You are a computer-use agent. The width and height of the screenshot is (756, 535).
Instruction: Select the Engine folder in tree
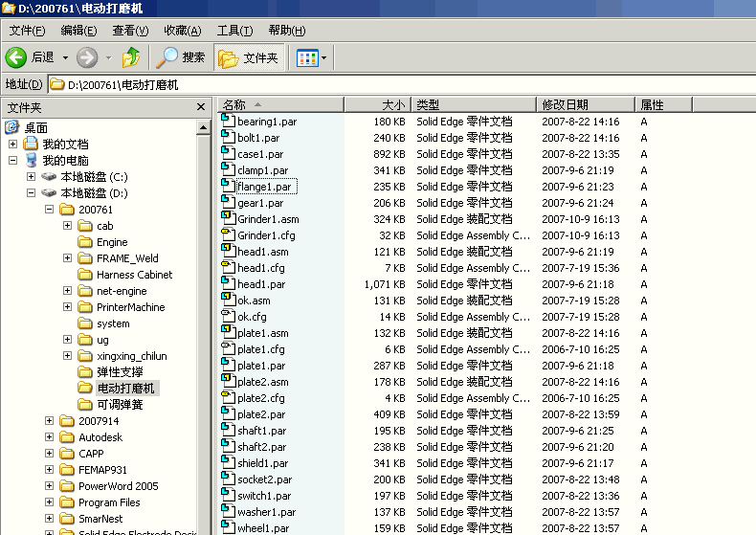coord(112,242)
